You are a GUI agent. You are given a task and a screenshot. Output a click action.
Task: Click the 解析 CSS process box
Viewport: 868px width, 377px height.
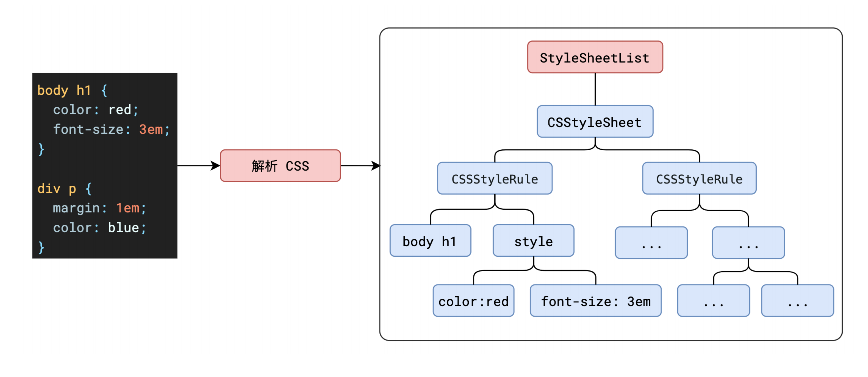(x=280, y=166)
